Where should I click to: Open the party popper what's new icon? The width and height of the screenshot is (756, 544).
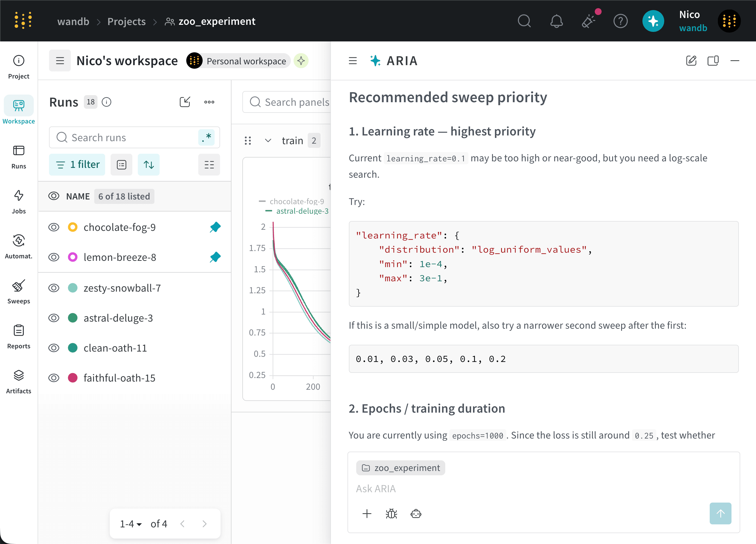(x=588, y=21)
